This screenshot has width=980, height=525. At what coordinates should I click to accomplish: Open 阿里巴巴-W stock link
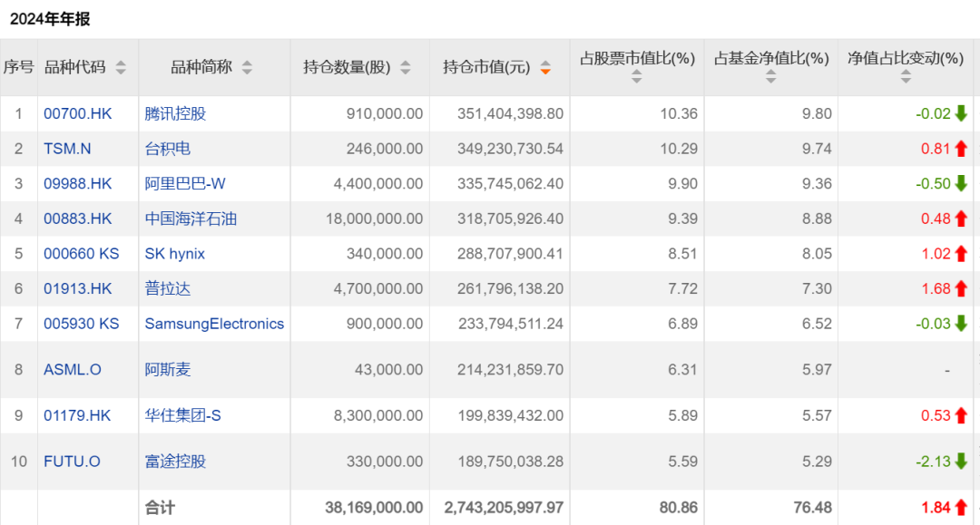pos(185,184)
